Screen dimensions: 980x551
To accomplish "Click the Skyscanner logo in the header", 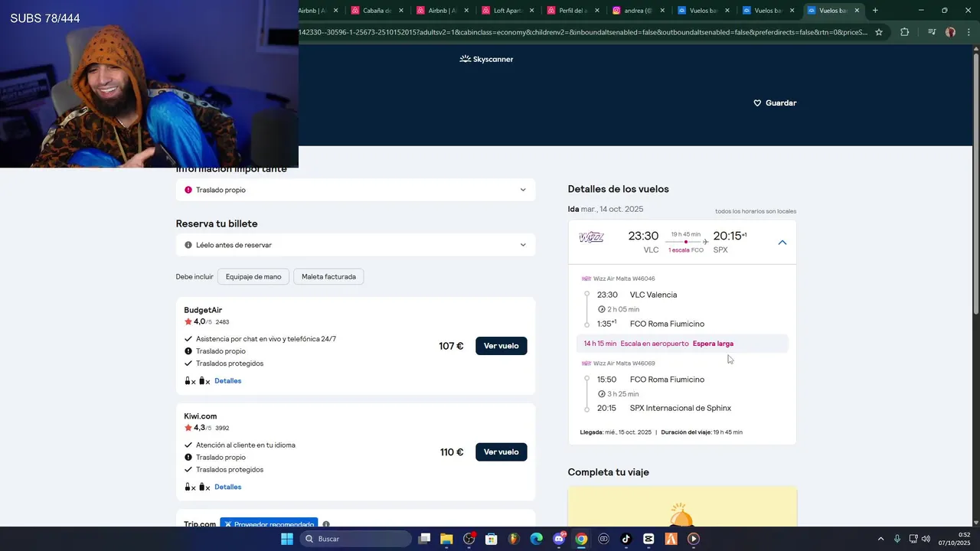I will [x=486, y=59].
